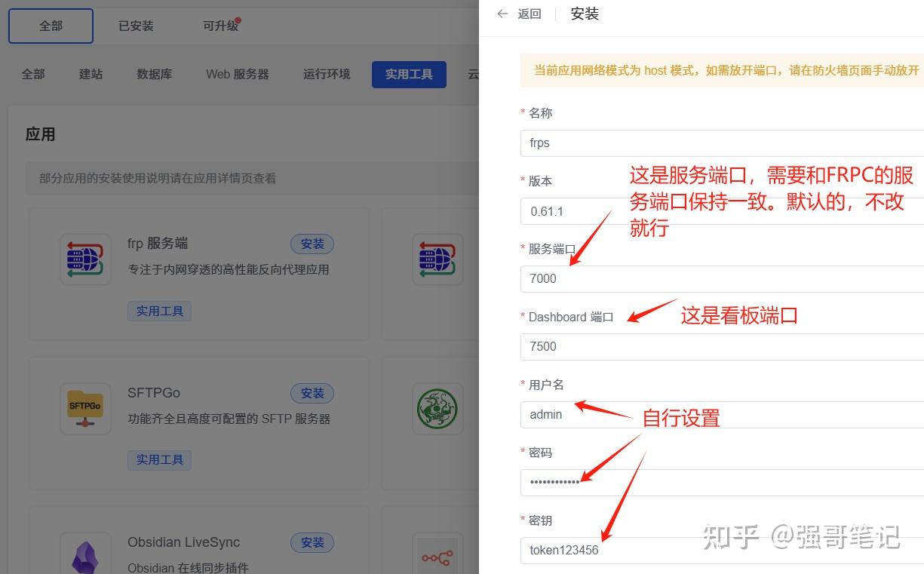
Task: Click the SFTPGo folder app icon
Action: coord(85,408)
